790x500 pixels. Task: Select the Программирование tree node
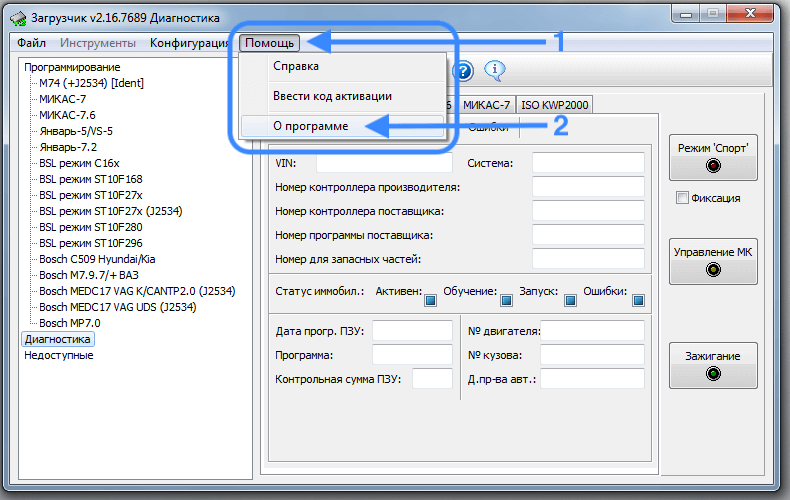click(72, 67)
